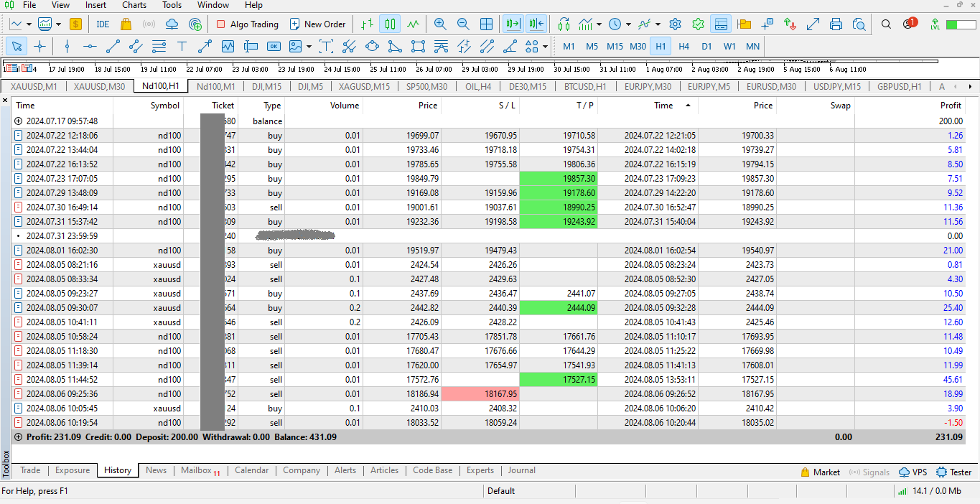Switch to the XAUUSD,M30 chart tab
The height and width of the screenshot is (504, 980).
99,86
